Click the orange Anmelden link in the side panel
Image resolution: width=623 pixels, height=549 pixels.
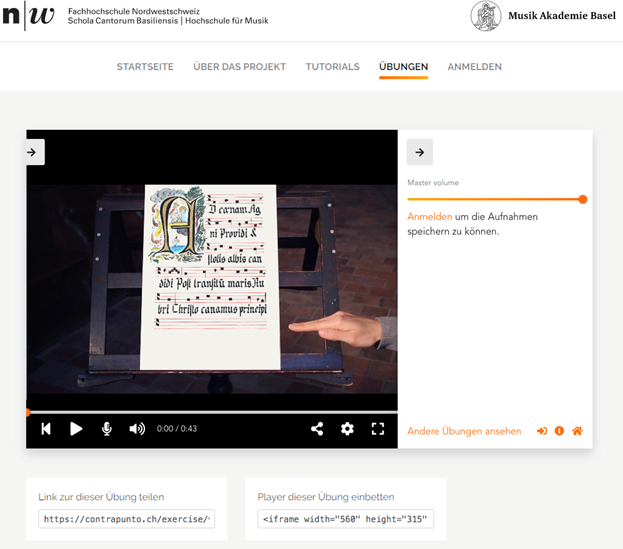pos(430,217)
